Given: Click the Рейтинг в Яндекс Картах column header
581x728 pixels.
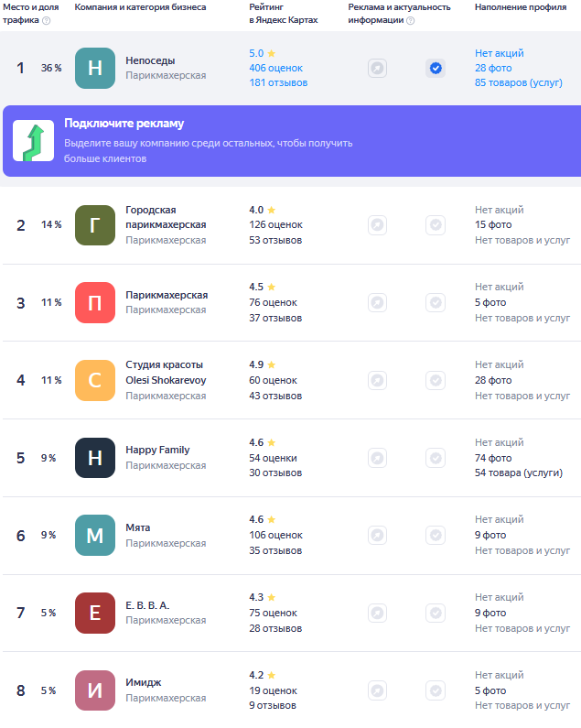Looking at the screenshot, I should [x=284, y=14].
